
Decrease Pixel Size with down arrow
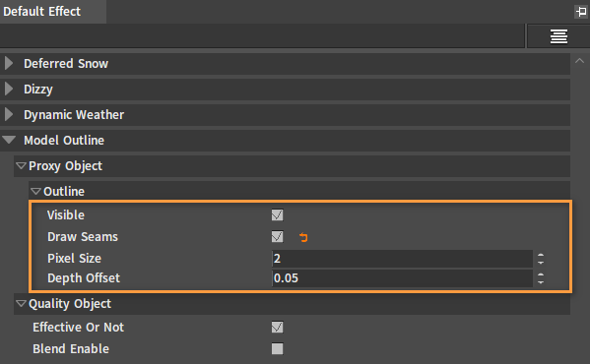(541, 262)
